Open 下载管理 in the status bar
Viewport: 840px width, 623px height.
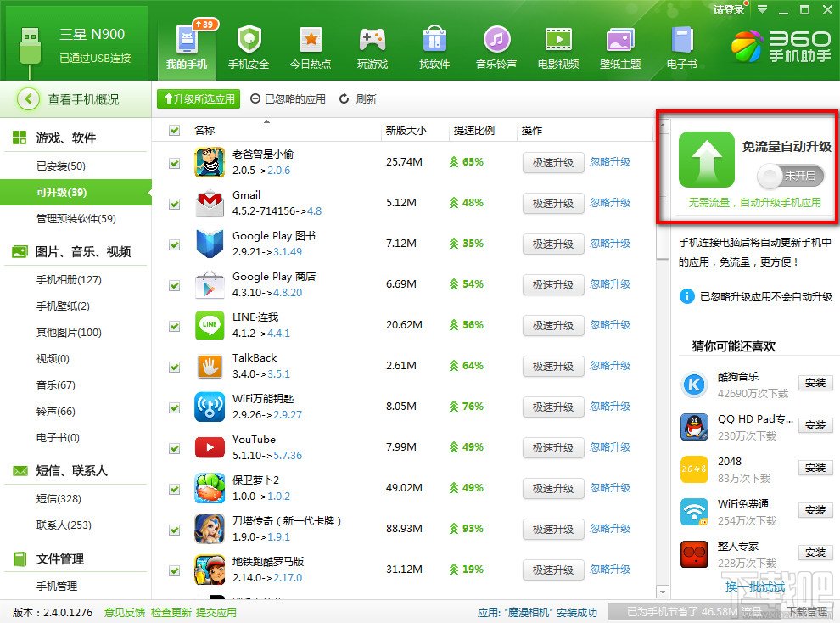(x=807, y=612)
